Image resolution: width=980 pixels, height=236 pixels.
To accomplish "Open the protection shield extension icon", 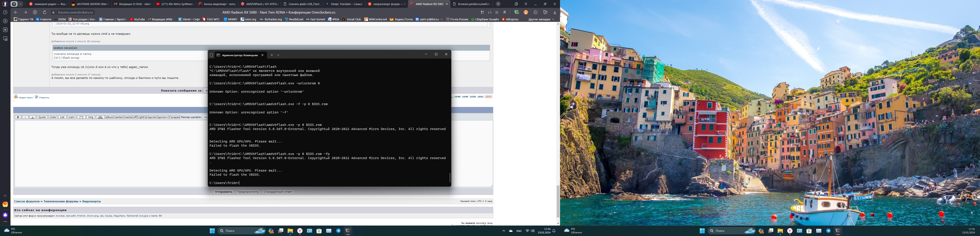I will 516,12.
